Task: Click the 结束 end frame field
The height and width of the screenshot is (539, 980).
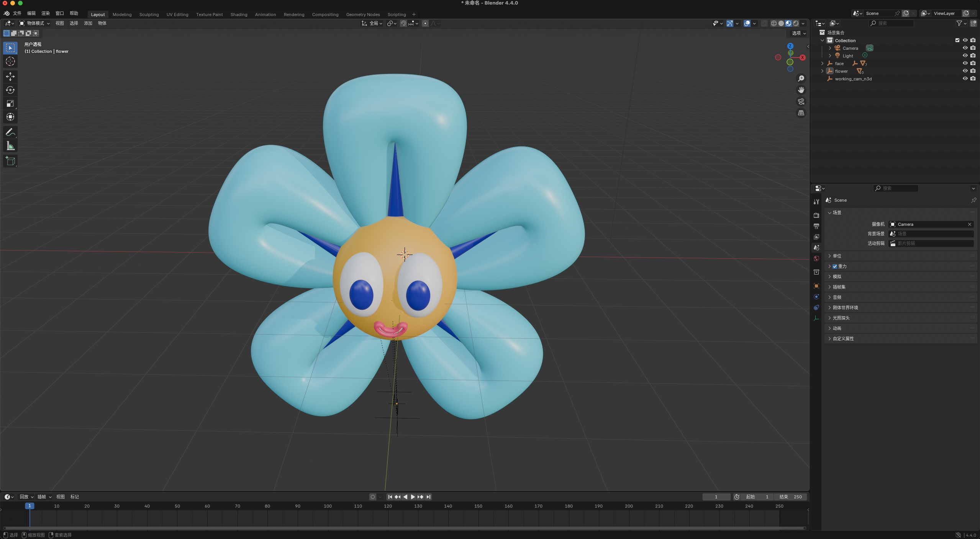Action: tap(791, 497)
